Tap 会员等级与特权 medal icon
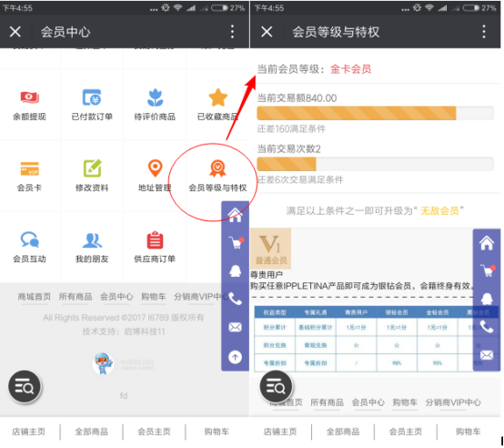504x448 pixels. (x=217, y=168)
